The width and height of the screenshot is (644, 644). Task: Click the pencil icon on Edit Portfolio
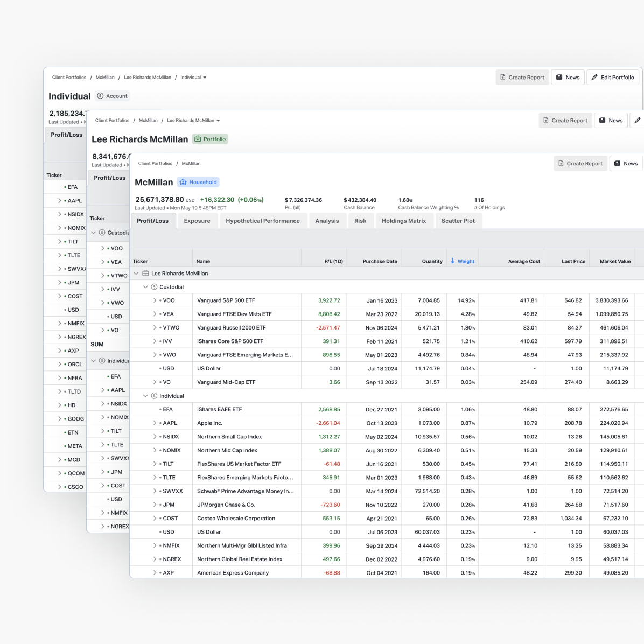(594, 78)
